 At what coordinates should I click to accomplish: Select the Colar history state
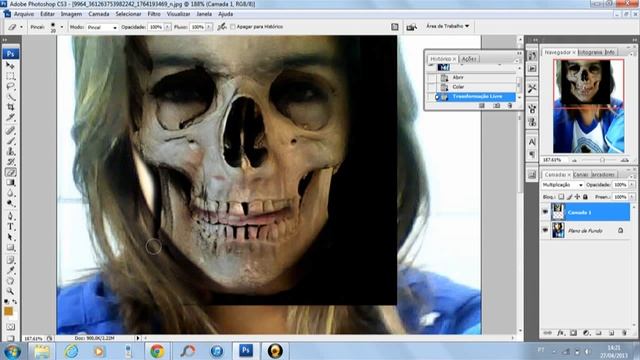pyautogui.click(x=476, y=87)
